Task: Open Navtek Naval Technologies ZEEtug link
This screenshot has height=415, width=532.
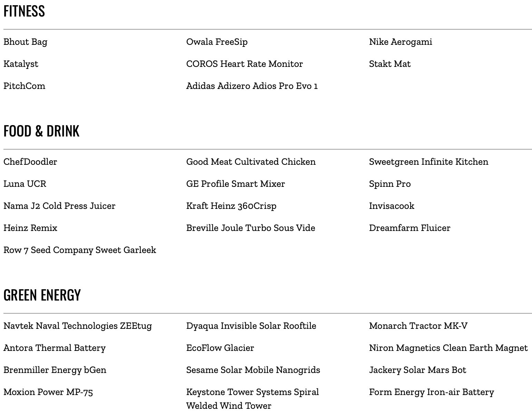Action: (78, 326)
